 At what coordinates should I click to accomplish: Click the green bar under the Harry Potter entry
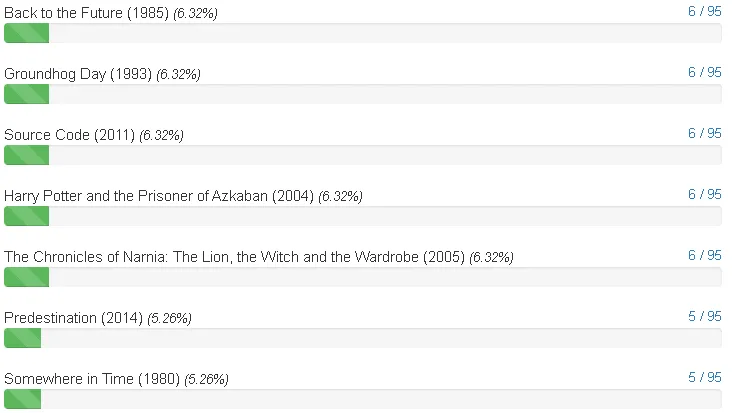[27, 216]
